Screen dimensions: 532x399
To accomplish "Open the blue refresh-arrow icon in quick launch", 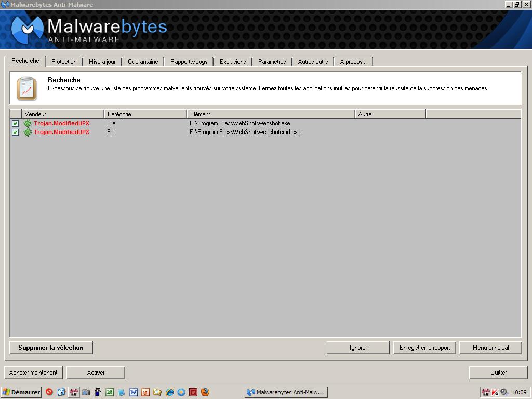I will click(x=61, y=392).
